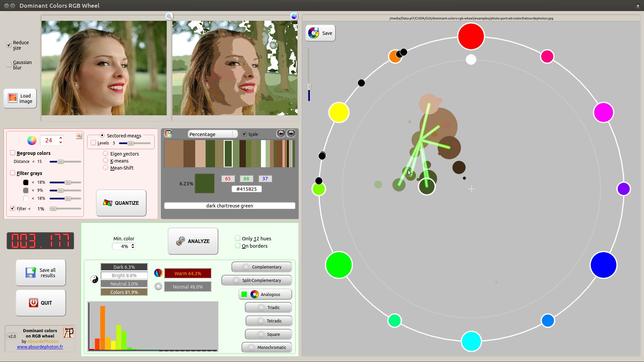Click the red primary circle on RGB wheel
The width and height of the screenshot is (644, 362).
tap(471, 36)
